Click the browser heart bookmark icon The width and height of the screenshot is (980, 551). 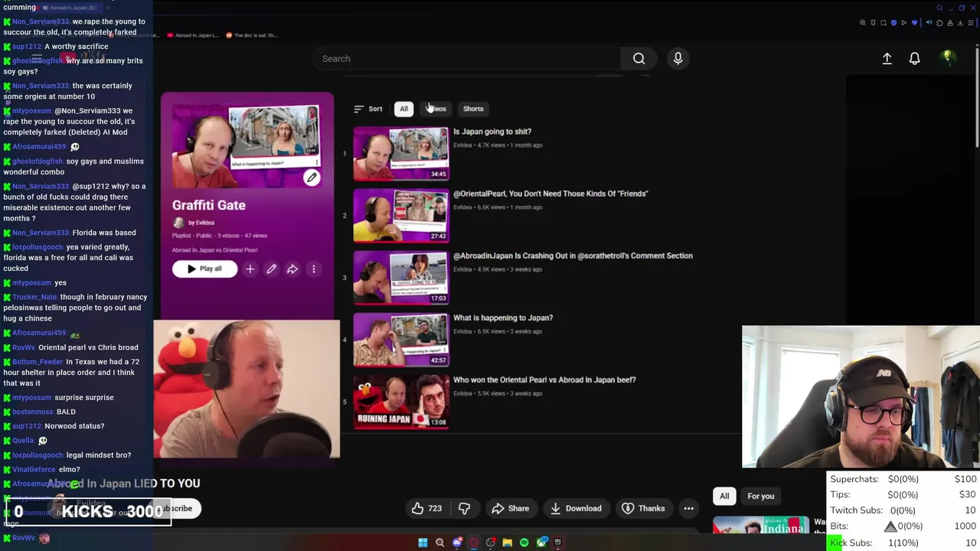coord(914,23)
